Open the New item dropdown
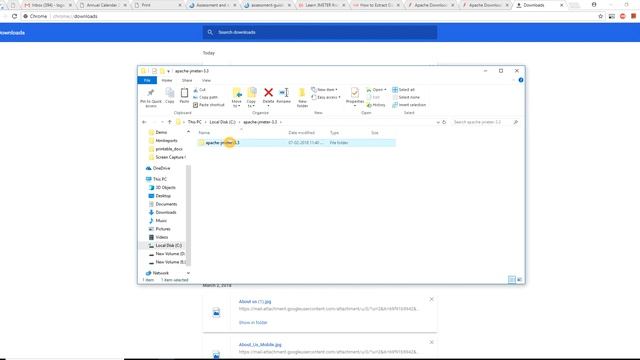Image resolution: width=640 pixels, height=360 pixels. [x=324, y=89]
